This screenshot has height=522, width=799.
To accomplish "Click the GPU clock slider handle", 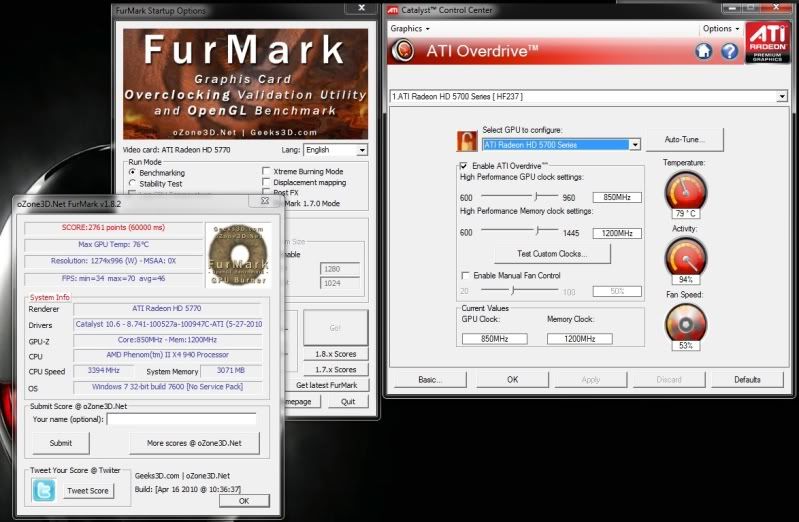I will tap(536, 196).
